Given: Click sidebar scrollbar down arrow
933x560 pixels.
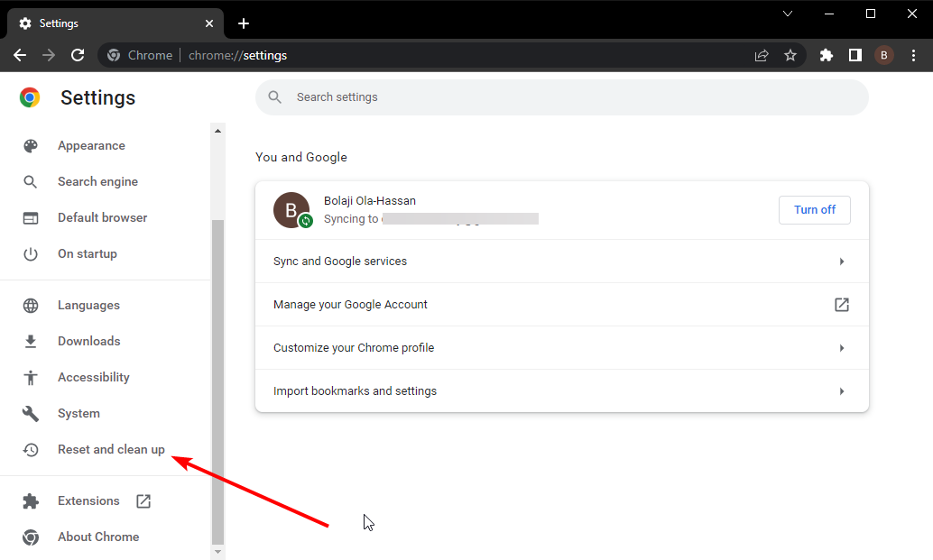Looking at the screenshot, I should [217, 551].
